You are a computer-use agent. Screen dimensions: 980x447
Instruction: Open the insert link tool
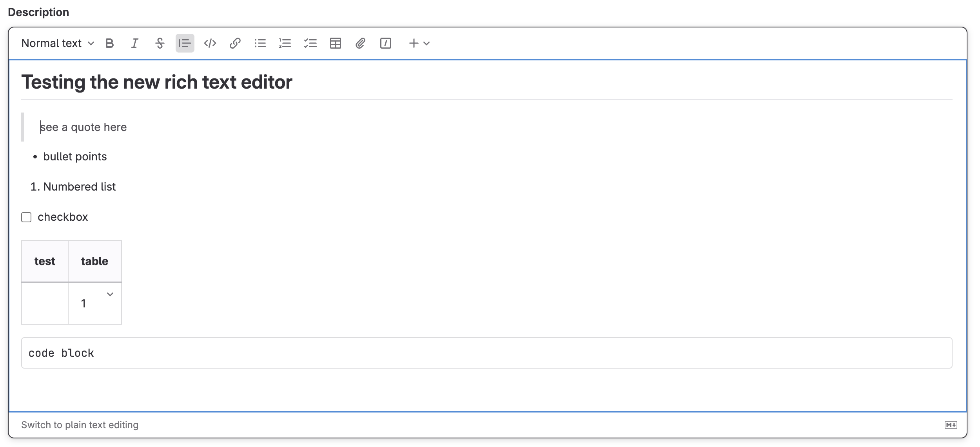(235, 43)
